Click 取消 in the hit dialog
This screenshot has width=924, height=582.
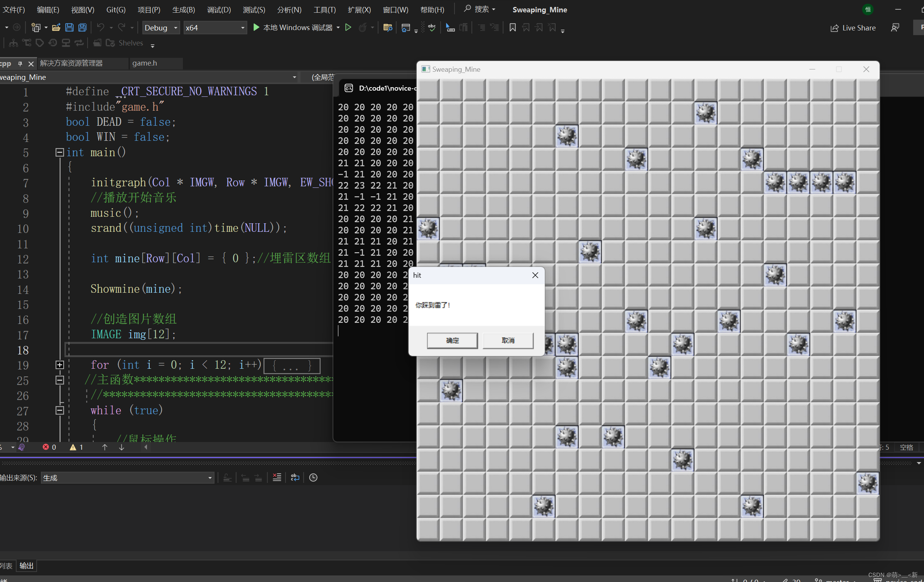508,341
